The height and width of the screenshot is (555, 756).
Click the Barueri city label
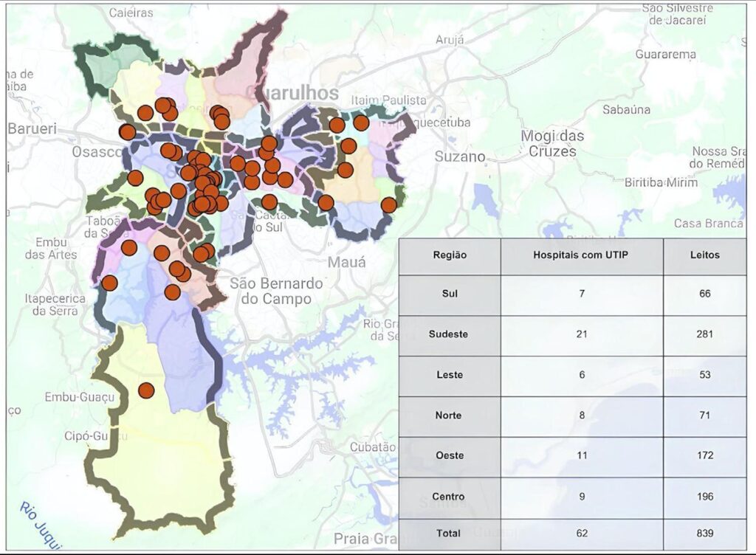click(32, 128)
